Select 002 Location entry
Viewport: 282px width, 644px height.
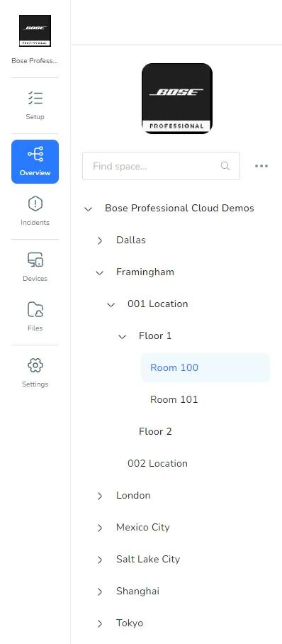click(157, 464)
